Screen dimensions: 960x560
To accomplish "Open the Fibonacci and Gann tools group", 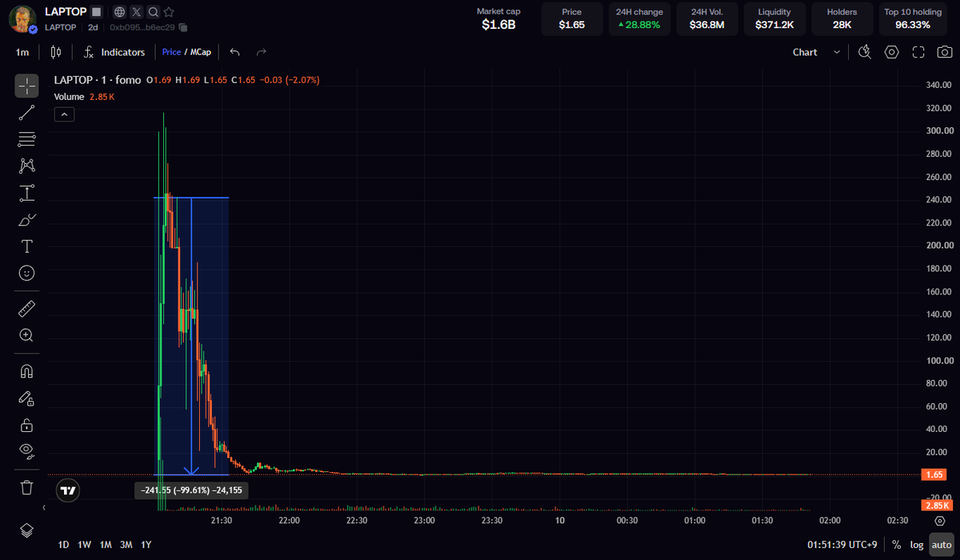I will (26, 139).
